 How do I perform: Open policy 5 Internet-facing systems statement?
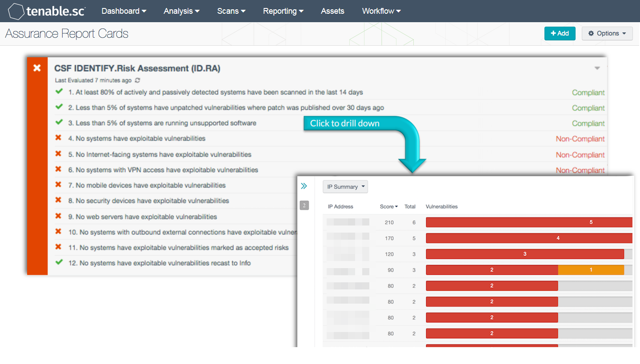pyautogui.click(x=160, y=154)
